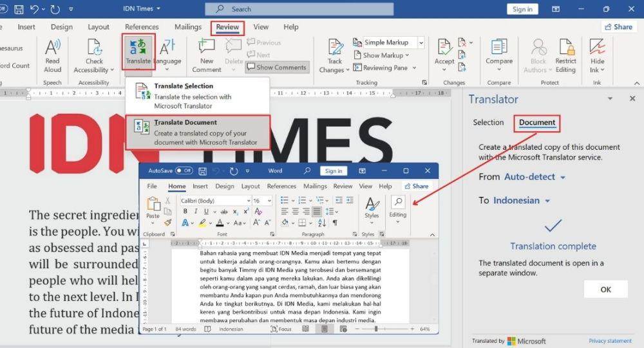Switch to Selection tab in Translator pane

tap(488, 122)
